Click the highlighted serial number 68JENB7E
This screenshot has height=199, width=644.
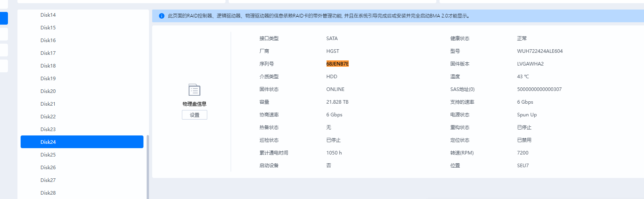[x=337, y=64]
